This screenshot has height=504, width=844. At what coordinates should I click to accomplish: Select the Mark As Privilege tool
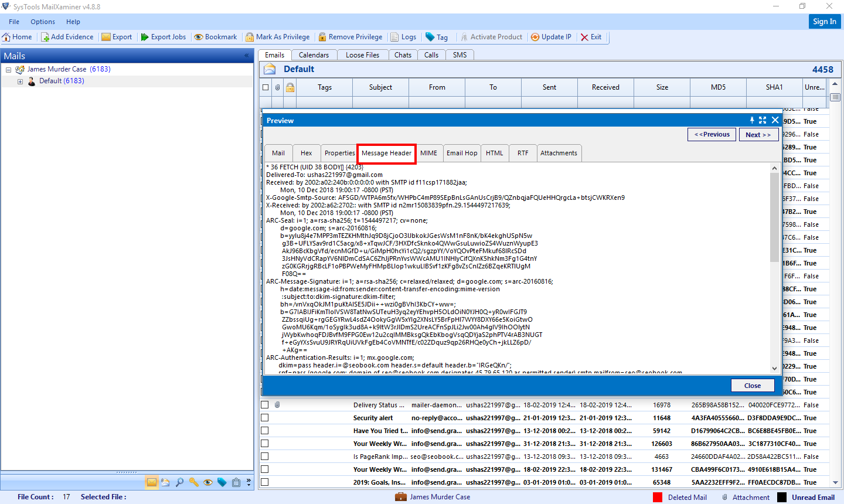click(x=279, y=36)
